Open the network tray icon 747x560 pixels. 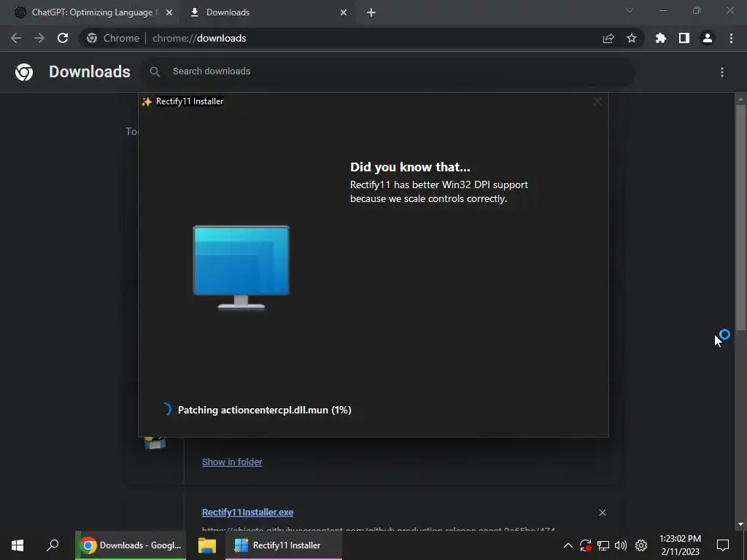(603, 545)
